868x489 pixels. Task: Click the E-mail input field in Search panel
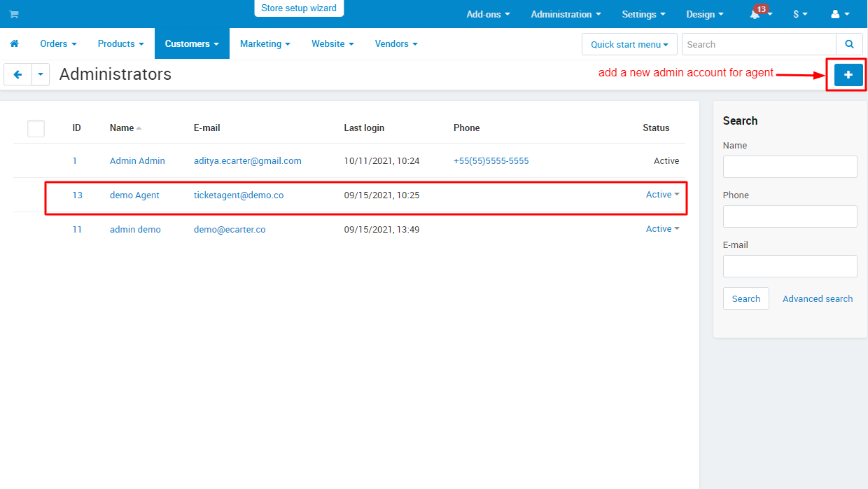(790, 266)
